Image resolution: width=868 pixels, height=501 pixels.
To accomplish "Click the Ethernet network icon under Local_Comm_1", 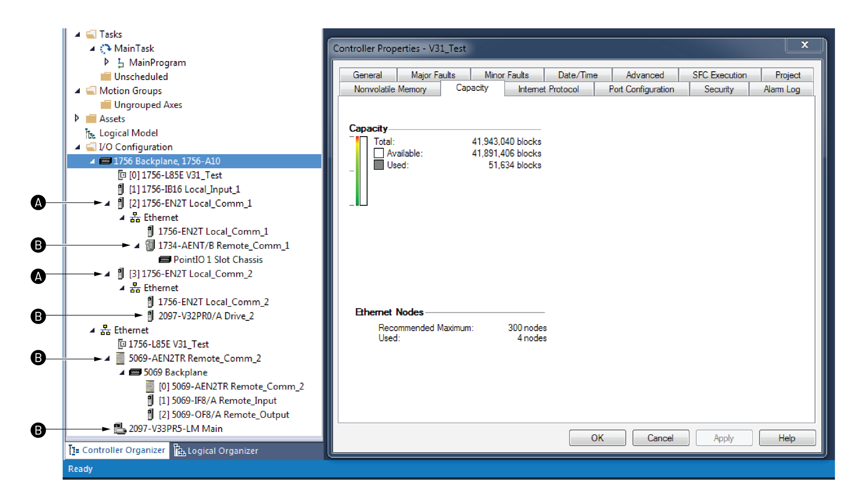I will (135, 217).
